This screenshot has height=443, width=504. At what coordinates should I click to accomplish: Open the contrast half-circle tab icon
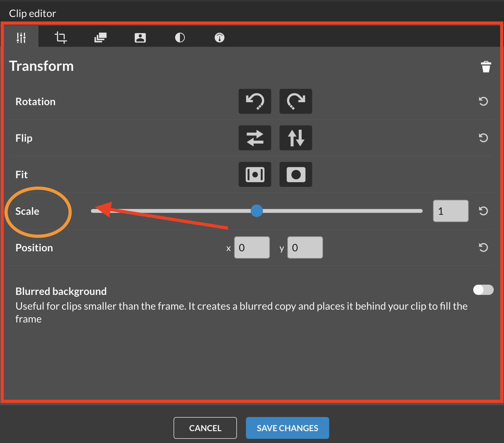[x=180, y=38]
